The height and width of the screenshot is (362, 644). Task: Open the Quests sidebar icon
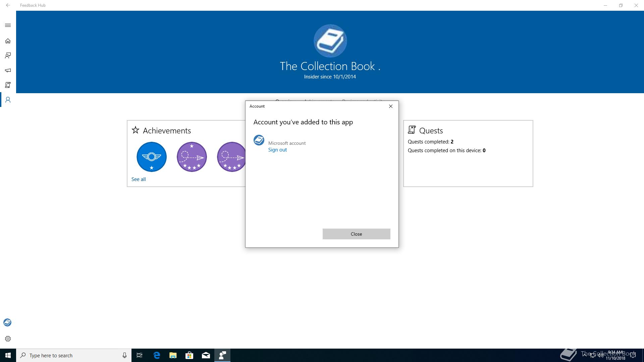coord(8,85)
